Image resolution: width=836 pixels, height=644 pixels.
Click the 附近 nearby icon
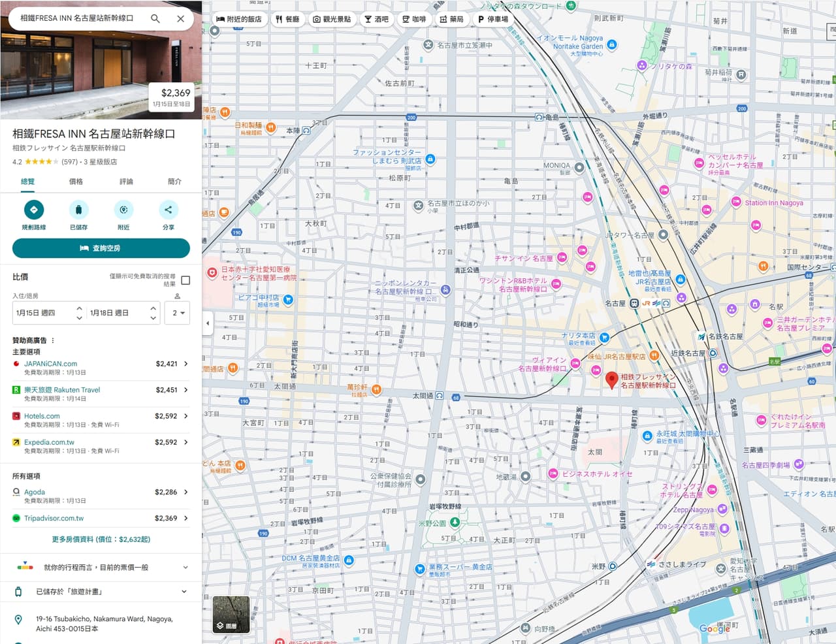point(123,210)
